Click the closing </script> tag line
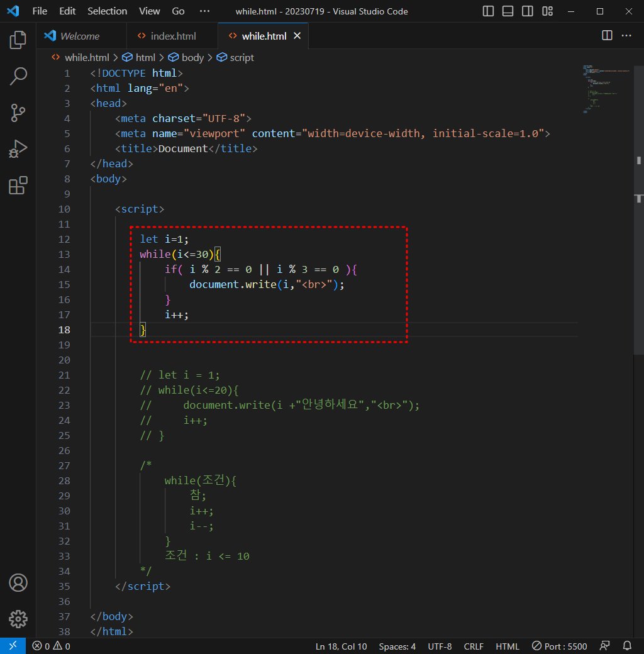This screenshot has height=654, width=644. tap(143, 586)
